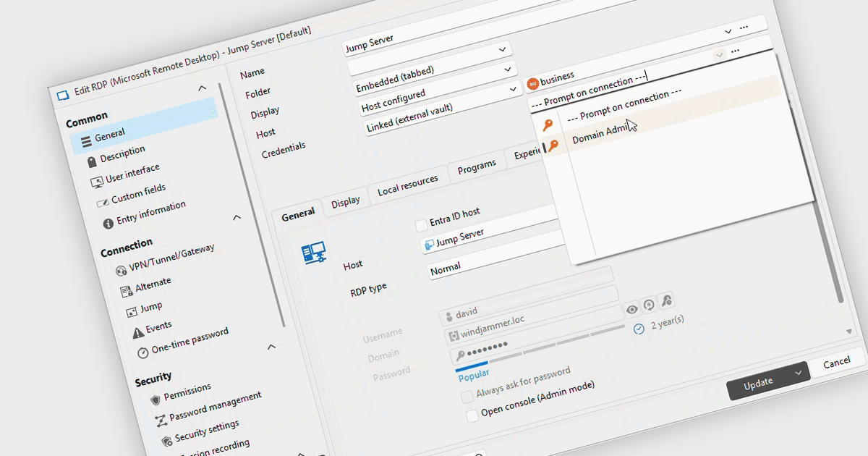Screen dimensions: 868x456
Task: Click the VPN/Tunnel/Gateway globe icon
Action: pyautogui.click(x=120, y=271)
